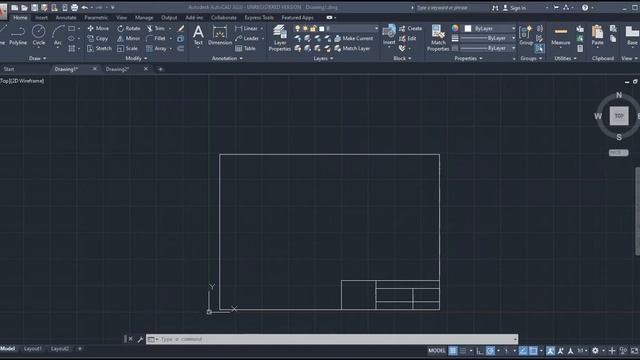Screen dimensions: 640x360
Task: Expand the Utilities panel
Action: pyautogui.click(x=565, y=58)
